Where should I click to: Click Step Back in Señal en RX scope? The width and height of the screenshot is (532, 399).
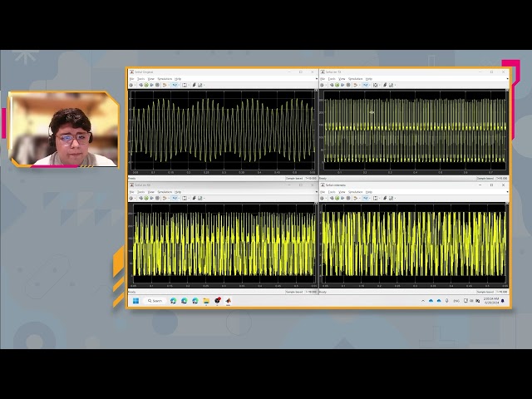point(140,198)
